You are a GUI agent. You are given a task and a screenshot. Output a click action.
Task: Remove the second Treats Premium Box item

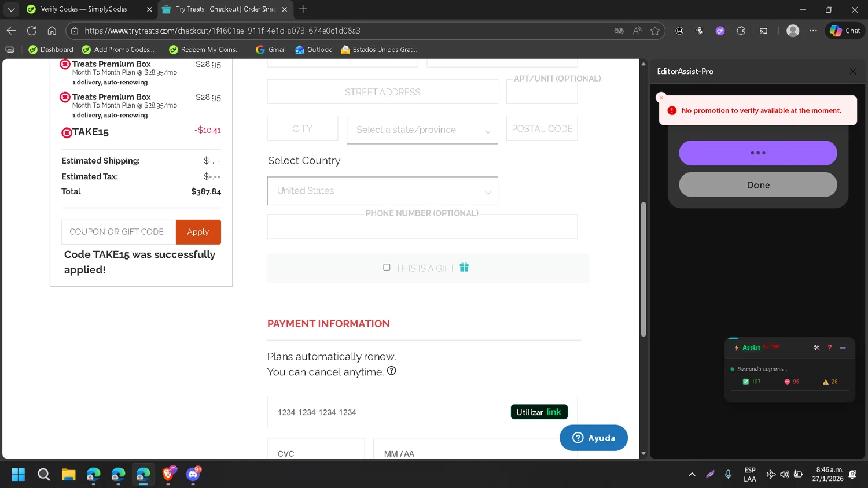coord(65,97)
